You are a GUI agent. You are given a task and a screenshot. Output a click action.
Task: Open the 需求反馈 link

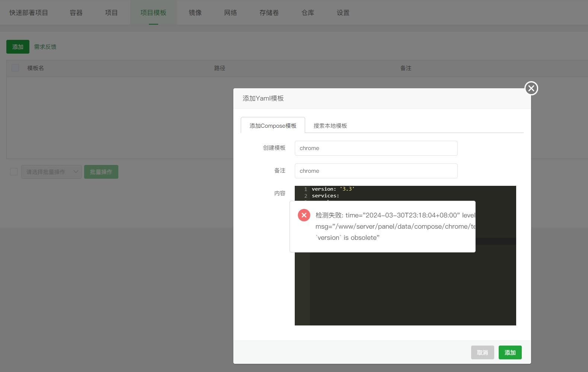click(45, 47)
